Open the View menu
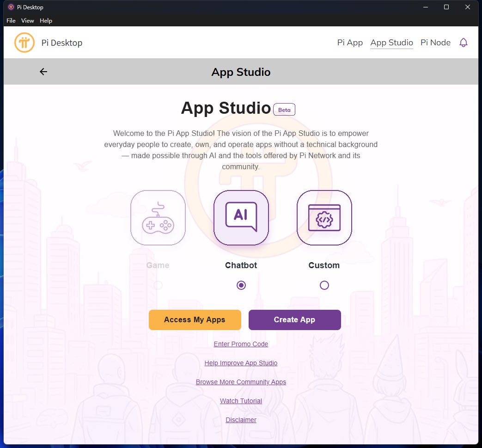 pos(27,21)
